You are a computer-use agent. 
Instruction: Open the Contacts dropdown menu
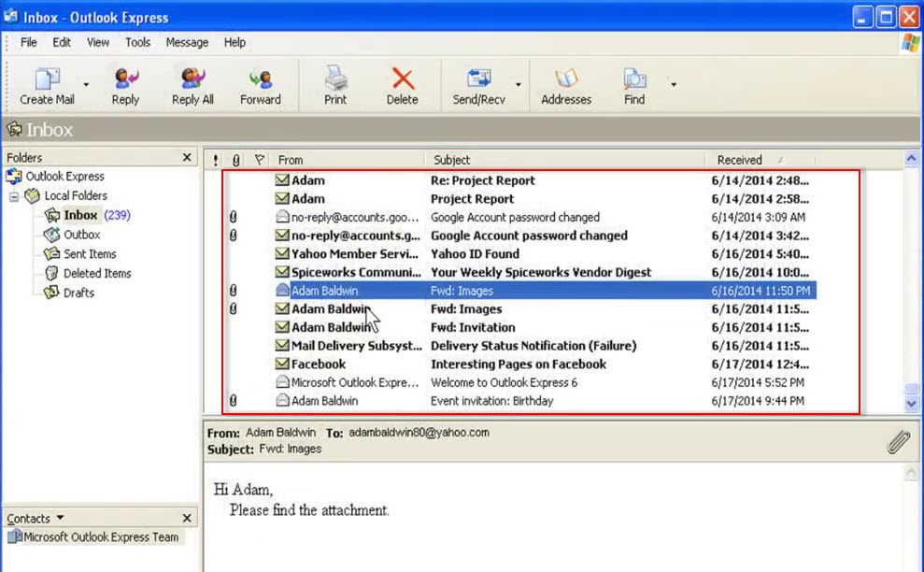pyautogui.click(x=60, y=518)
